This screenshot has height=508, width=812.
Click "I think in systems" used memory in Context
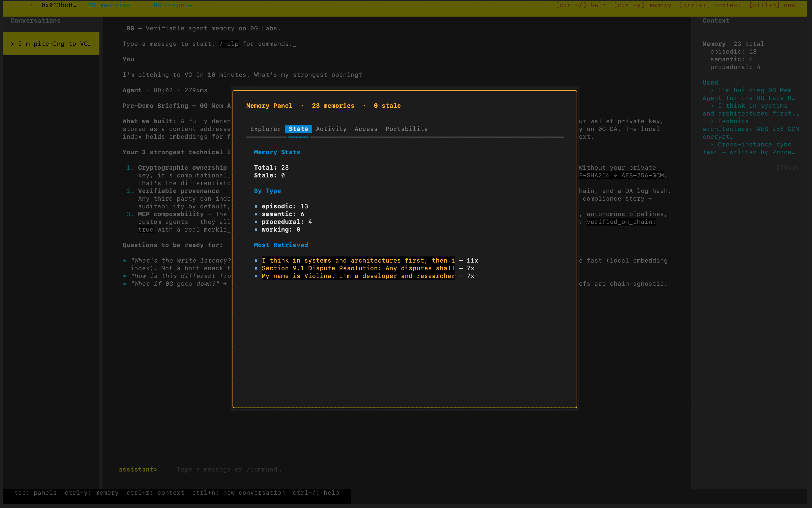pos(751,109)
